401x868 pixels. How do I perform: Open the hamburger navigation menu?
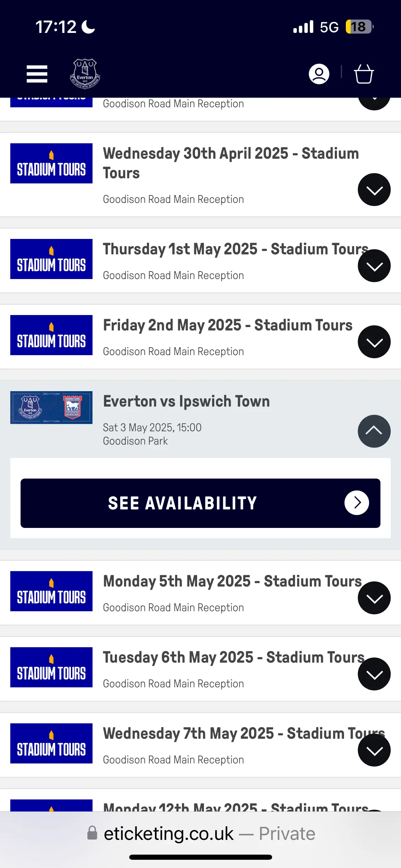[x=37, y=74]
